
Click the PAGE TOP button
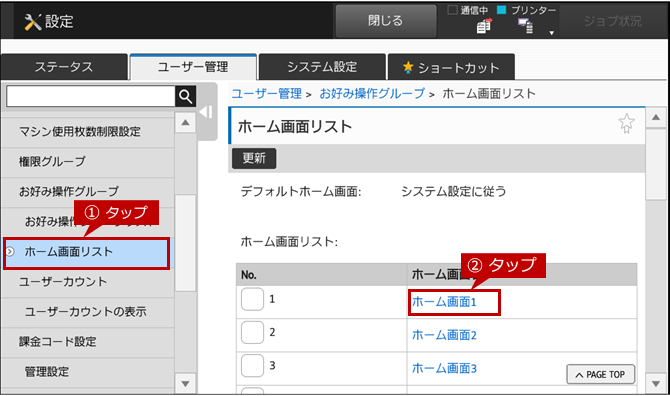(x=600, y=375)
